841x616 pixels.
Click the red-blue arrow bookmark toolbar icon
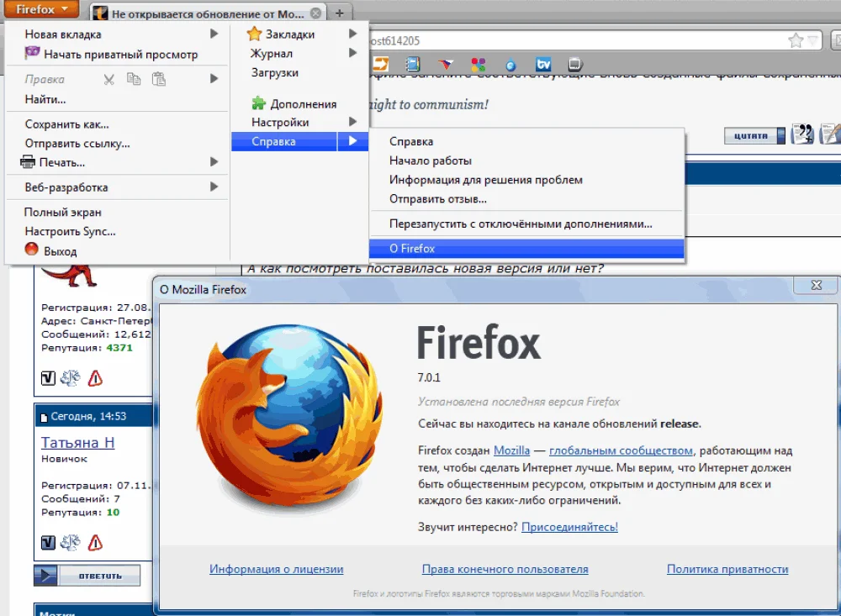click(x=445, y=65)
